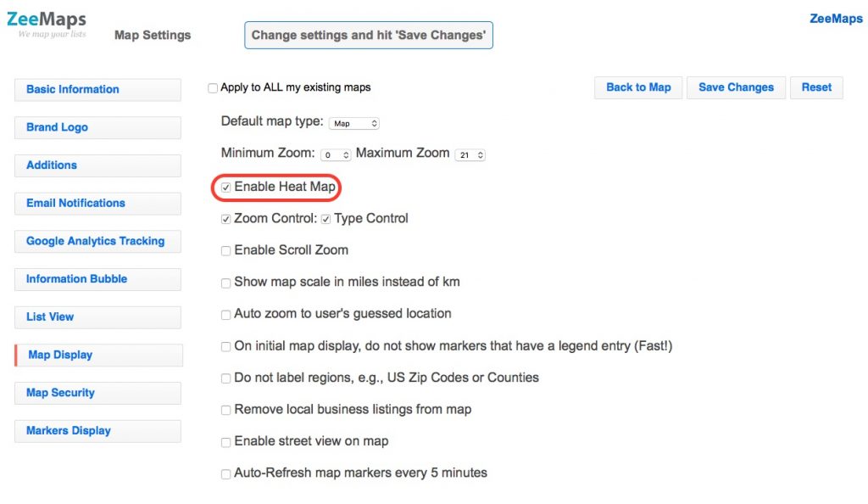Uncheck the Enable Heat Map checkbox

click(225, 188)
